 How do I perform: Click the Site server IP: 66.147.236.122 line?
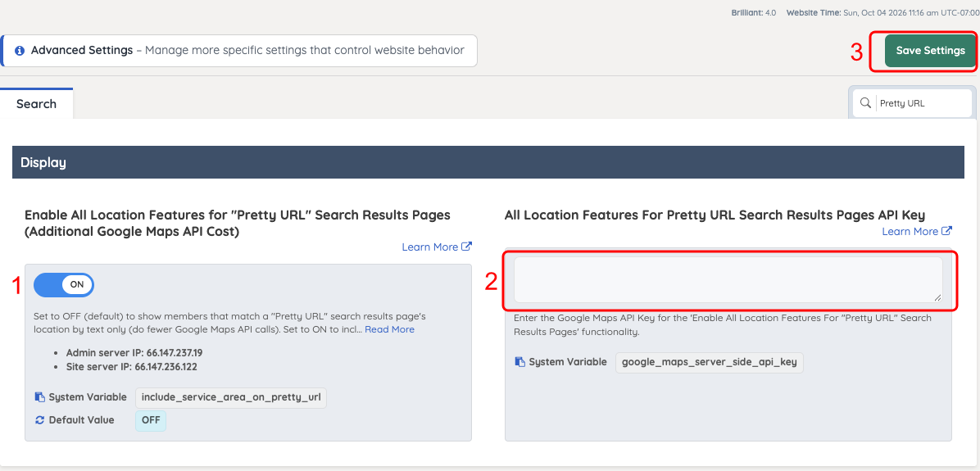132,367
